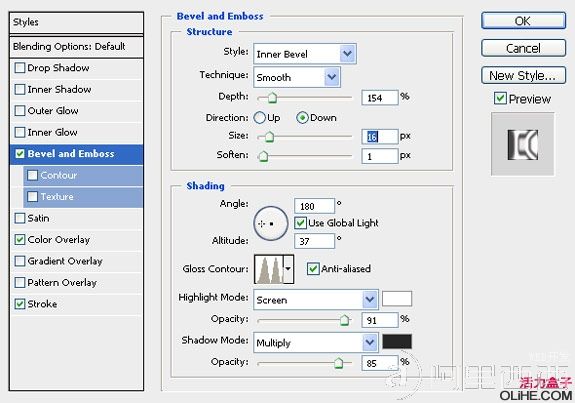
Task: Open the Gloss Contour curve thumbnail
Action: coord(269,269)
